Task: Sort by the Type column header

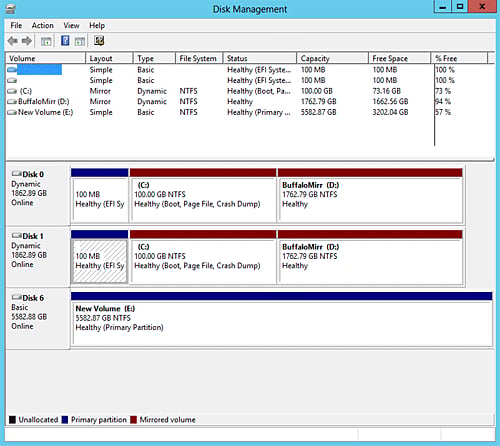Action: (x=154, y=58)
